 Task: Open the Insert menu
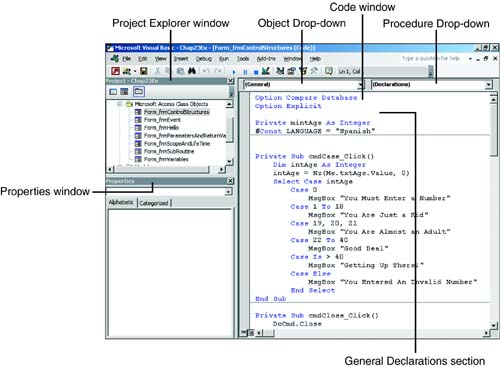point(181,59)
